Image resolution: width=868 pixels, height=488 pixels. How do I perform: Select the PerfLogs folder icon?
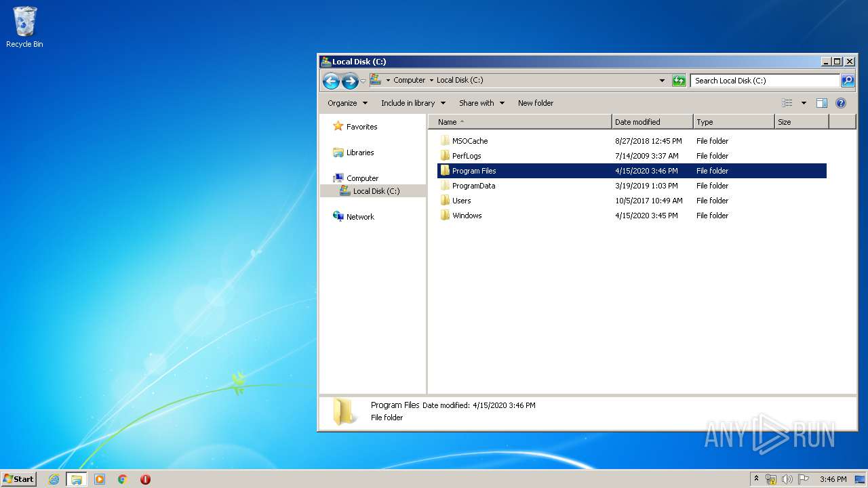click(x=445, y=156)
